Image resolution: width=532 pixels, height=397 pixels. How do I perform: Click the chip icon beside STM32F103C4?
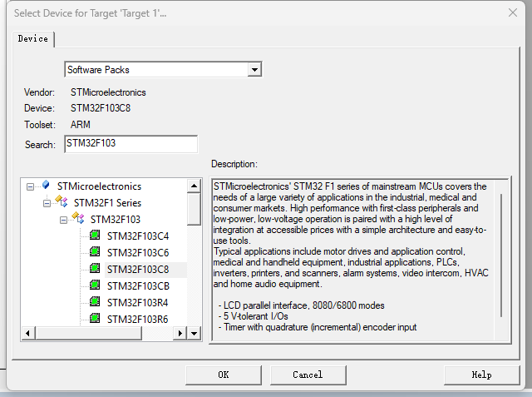tap(95, 235)
